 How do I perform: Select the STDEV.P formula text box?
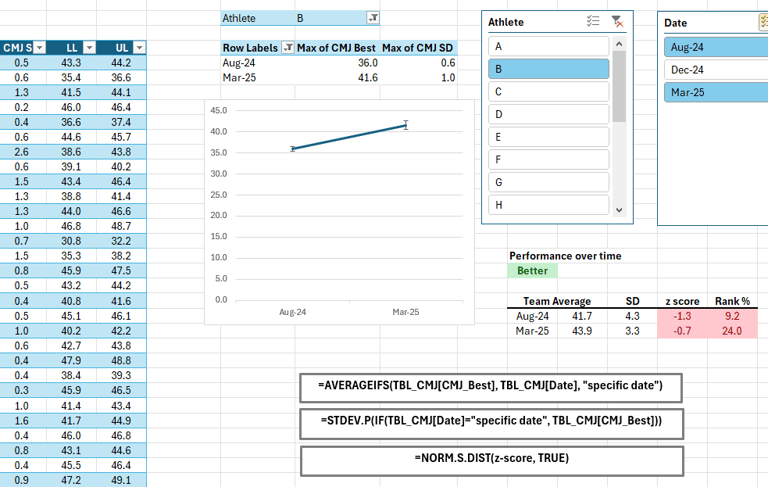491,424
